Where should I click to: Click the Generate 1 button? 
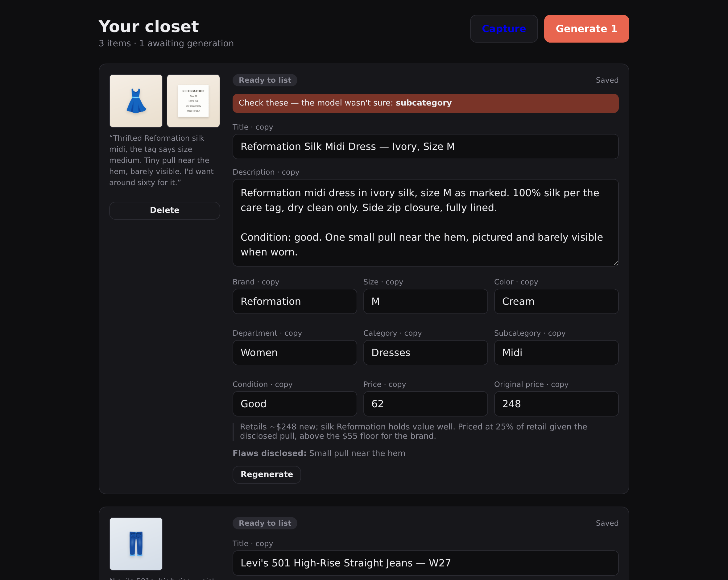[x=586, y=29]
